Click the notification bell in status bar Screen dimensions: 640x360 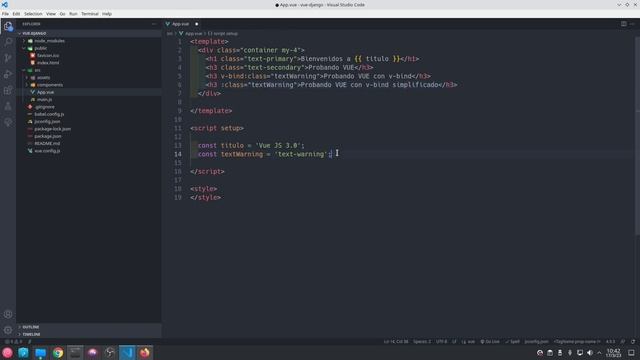(633, 342)
